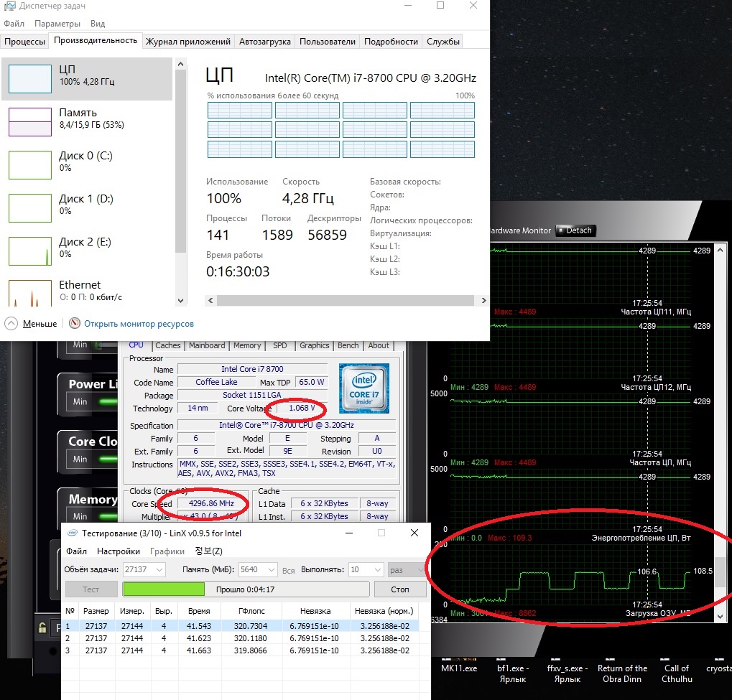Expand the Выполнять count dropdown
The height and width of the screenshot is (700, 732).
pyautogui.click(x=378, y=570)
